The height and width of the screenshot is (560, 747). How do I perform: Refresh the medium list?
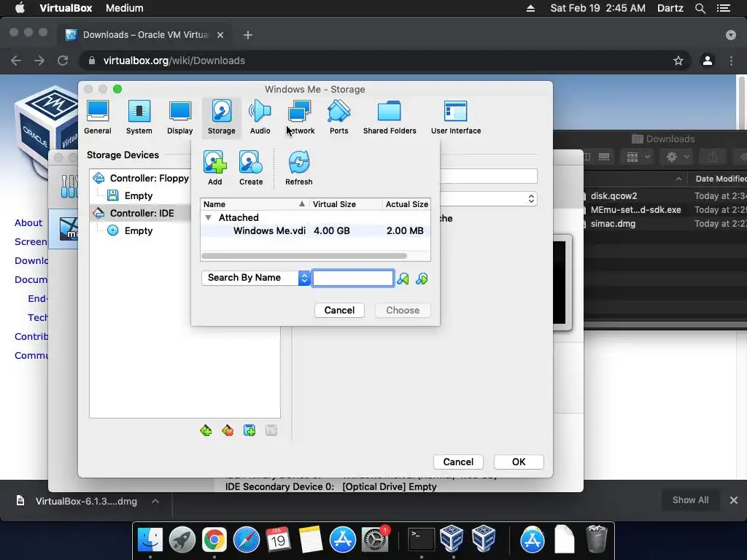point(298,162)
